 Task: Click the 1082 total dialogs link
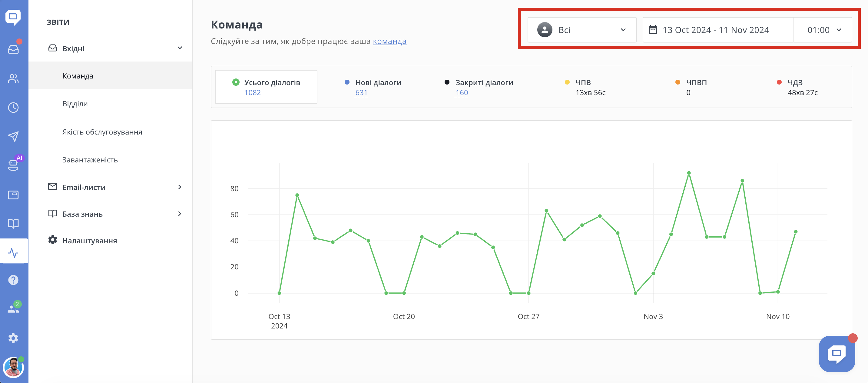coord(252,93)
